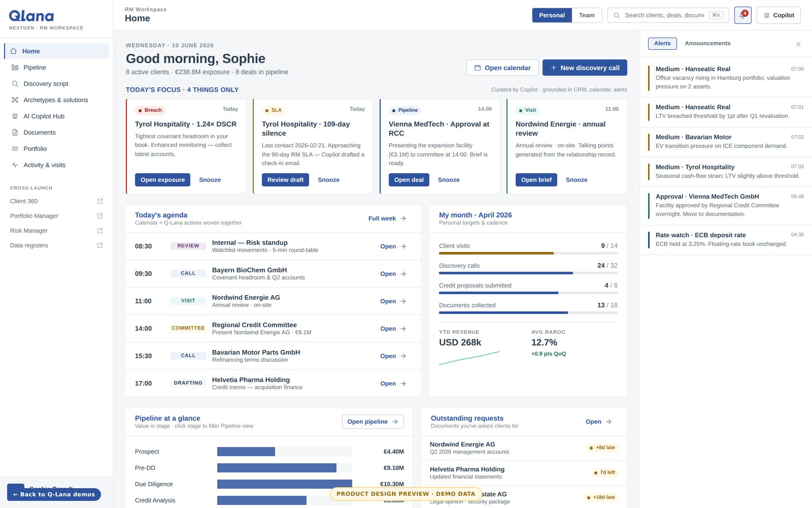The image size is (812, 508).
Task: Snooze the Nordwind Energie visit card
Action: coord(577,180)
